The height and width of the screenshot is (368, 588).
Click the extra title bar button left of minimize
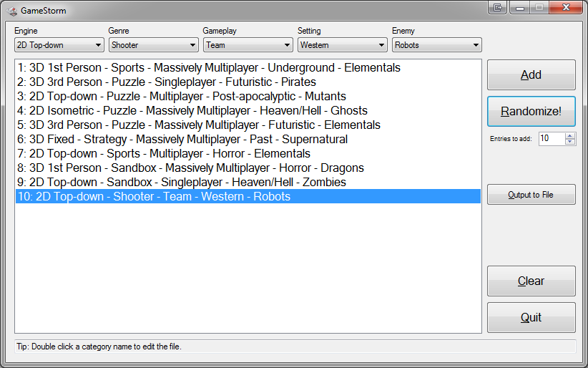coord(499,7)
